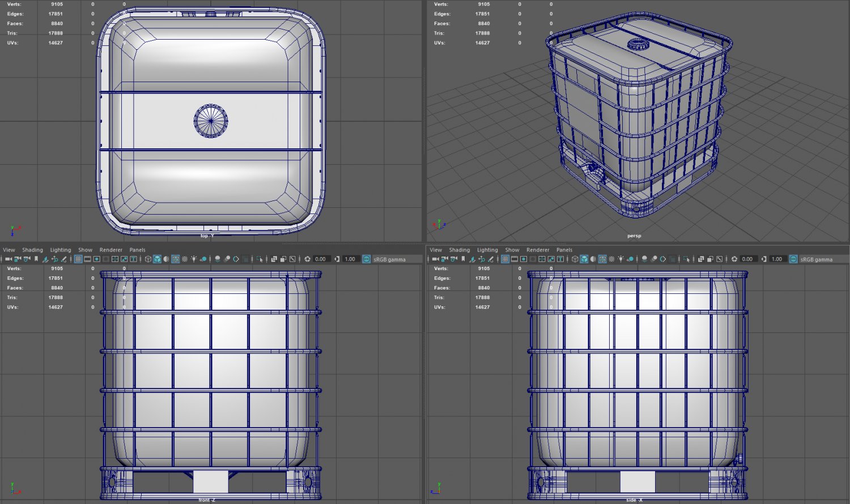This screenshot has height=504, width=850.
Task: Open sRGB gamma dropdown in side view toolbar
Action: [x=816, y=259]
